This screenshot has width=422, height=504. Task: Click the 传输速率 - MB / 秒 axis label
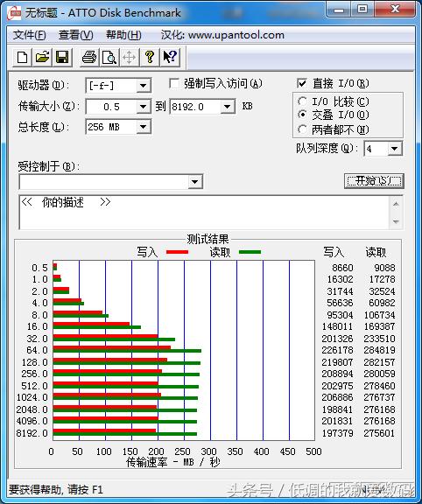(x=173, y=462)
